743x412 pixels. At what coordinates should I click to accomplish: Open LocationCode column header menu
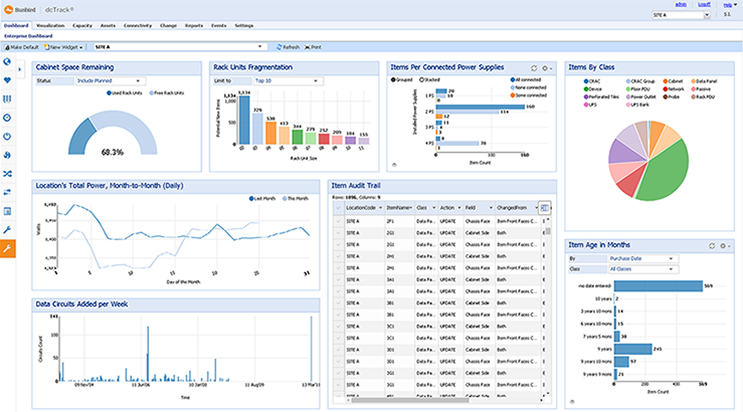380,208
